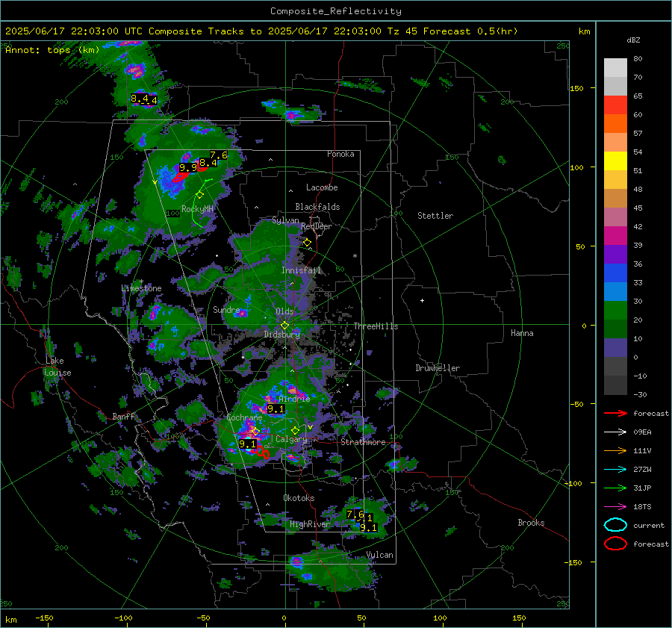
Task: Click the yellow diamond marker above Calgary label
Action: 295,430
